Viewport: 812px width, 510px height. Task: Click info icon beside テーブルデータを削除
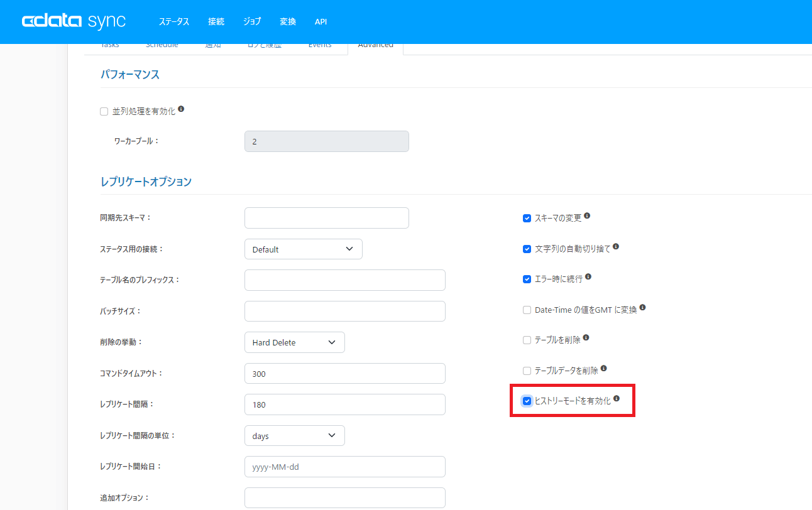(603, 369)
